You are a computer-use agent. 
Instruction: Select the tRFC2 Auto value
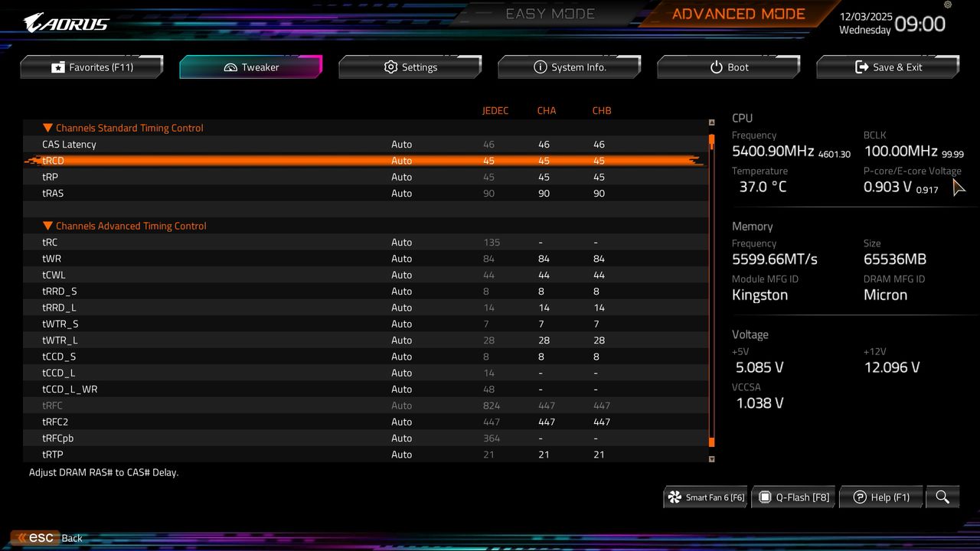point(401,422)
